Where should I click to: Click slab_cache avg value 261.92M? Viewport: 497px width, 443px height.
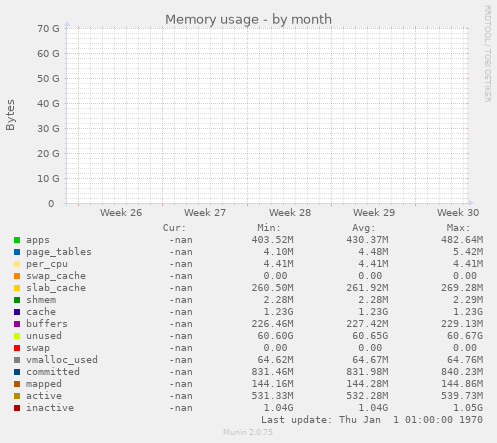367,288
